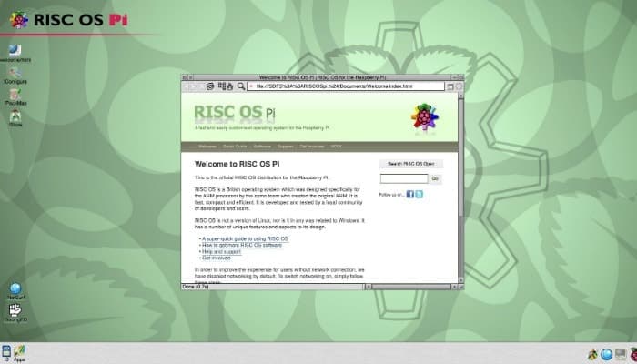Click the throbber icon at the toolbar end

point(459,86)
